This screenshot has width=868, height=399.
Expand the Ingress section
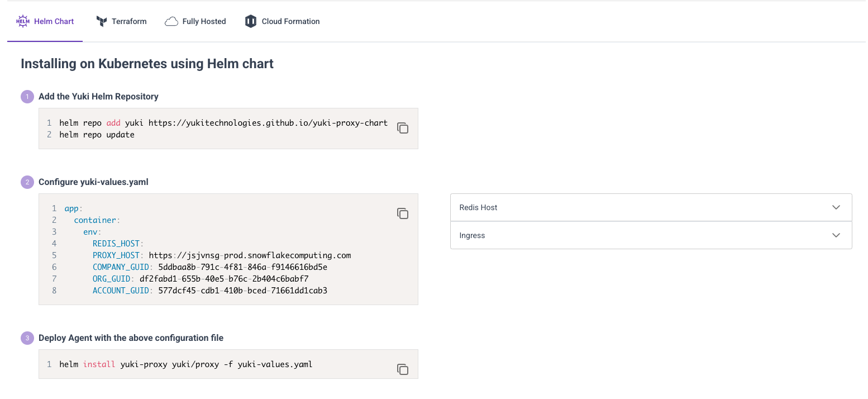tap(651, 235)
